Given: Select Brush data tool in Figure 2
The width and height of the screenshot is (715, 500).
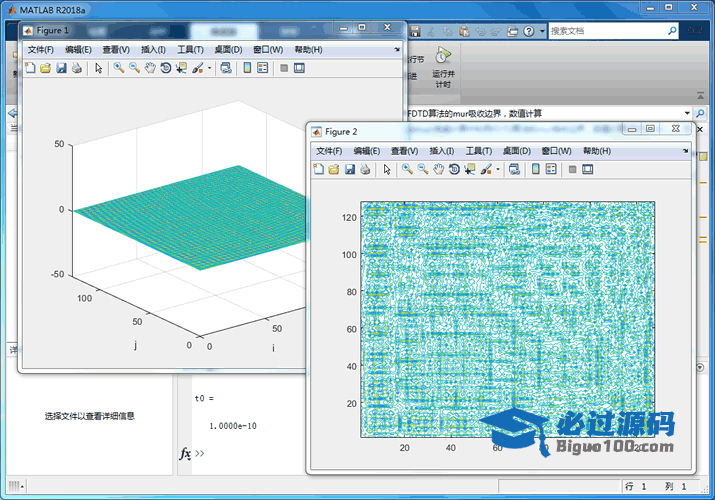Looking at the screenshot, I should coord(486,170).
